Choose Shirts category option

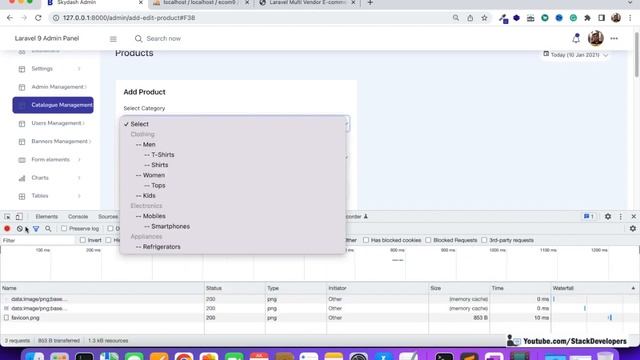pyautogui.click(x=233, y=165)
